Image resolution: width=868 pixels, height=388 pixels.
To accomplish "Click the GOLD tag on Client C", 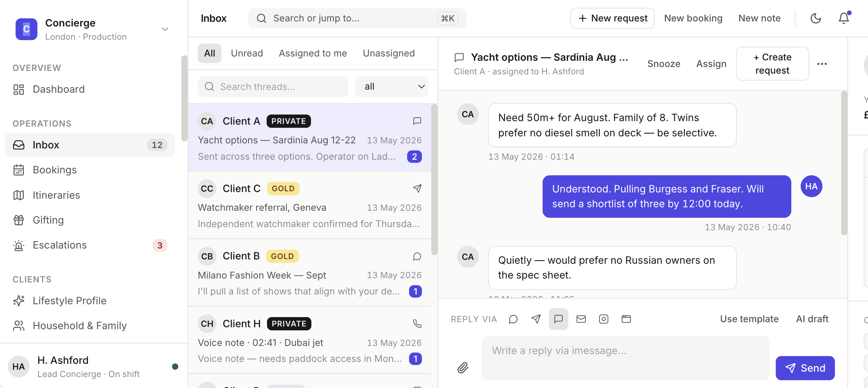I will click(283, 189).
